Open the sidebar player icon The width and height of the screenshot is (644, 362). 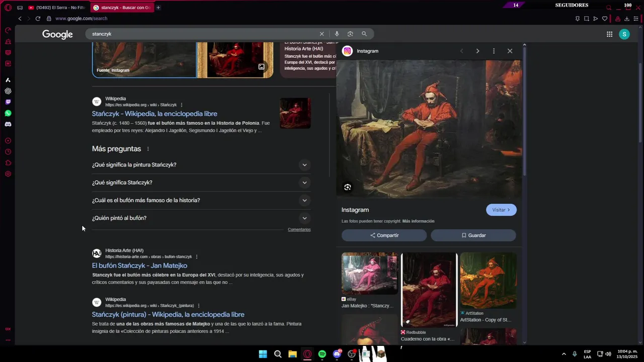click(8, 141)
